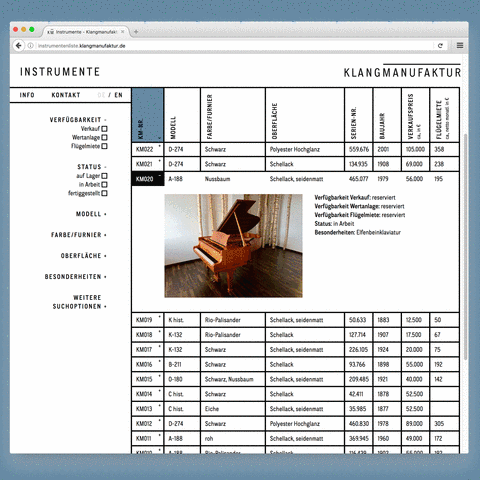The height and width of the screenshot is (480, 480).
Task: Click 'roh' in KM011 row
Action: (x=209, y=439)
